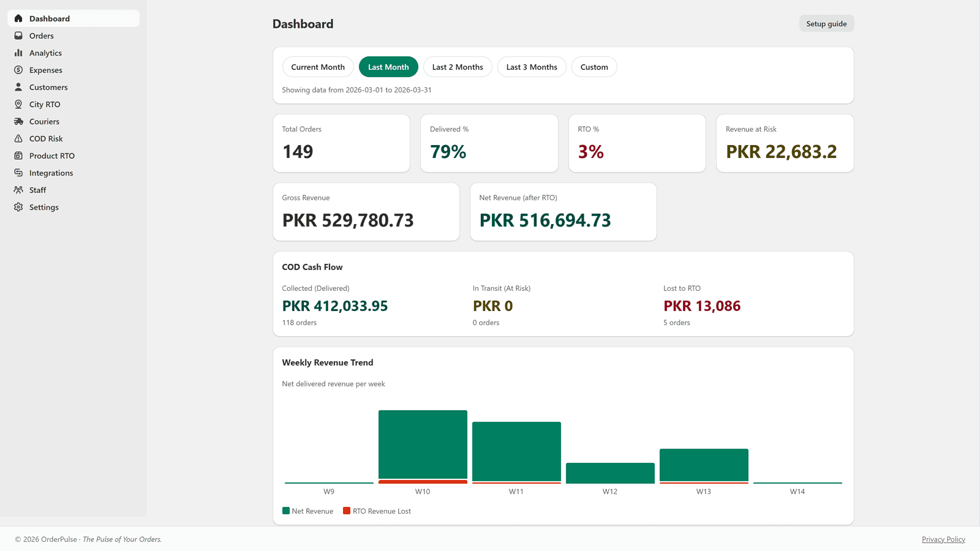980x551 pixels.
Task: Click Net Revenue PKR 516,694.73
Action: pos(545,220)
